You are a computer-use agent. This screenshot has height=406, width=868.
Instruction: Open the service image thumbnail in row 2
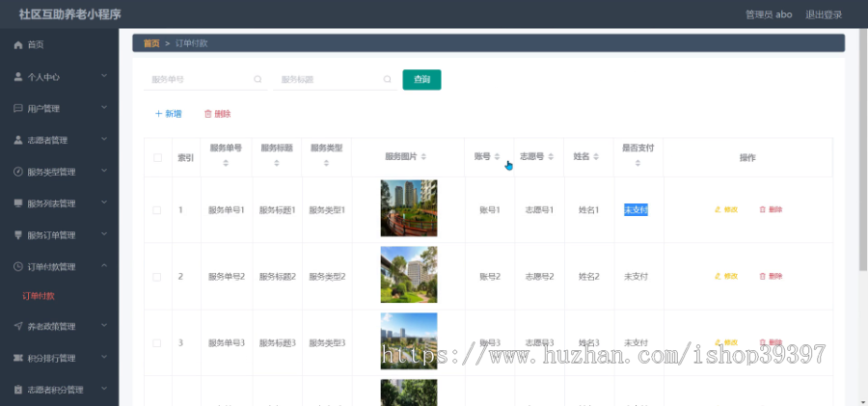[x=409, y=275]
